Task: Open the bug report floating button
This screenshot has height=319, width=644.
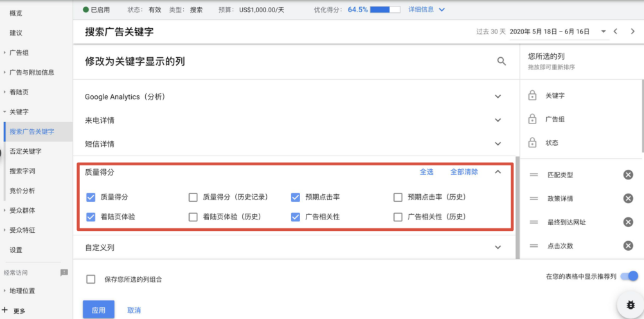Action: pos(631,305)
